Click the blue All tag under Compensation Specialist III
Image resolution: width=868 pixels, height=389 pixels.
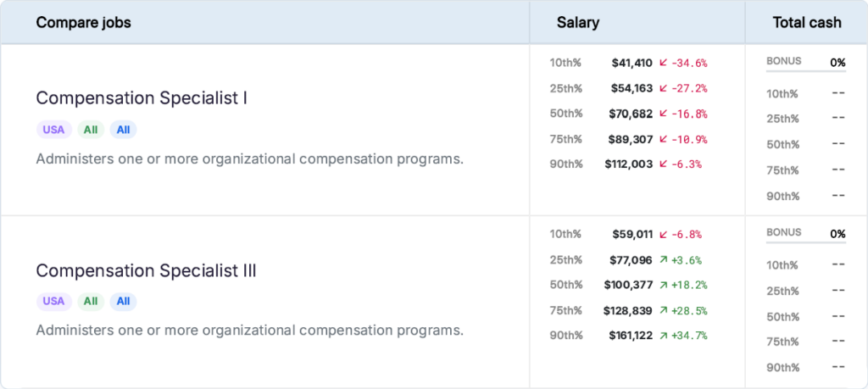pos(123,302)
